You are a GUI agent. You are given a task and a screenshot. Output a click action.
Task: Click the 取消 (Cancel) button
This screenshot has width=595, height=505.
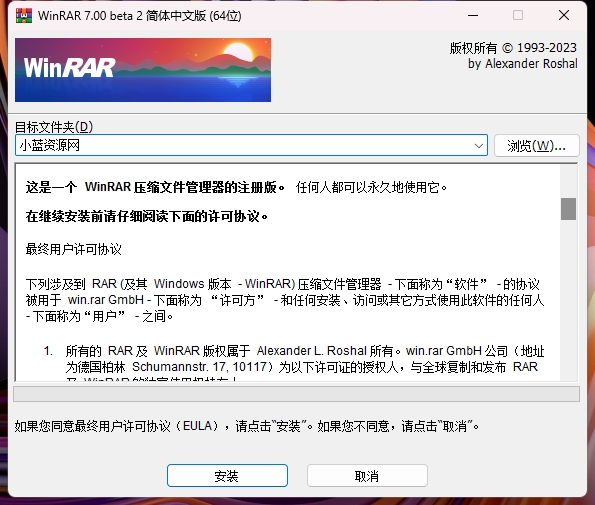tap(367, 475)
